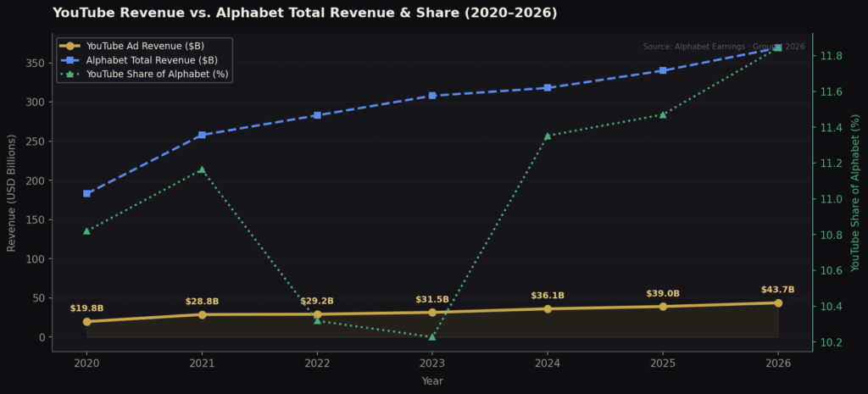This screenshot has height=394, width=868.
Task: Click the 200 tick on revenue axis
Action: 36,180
